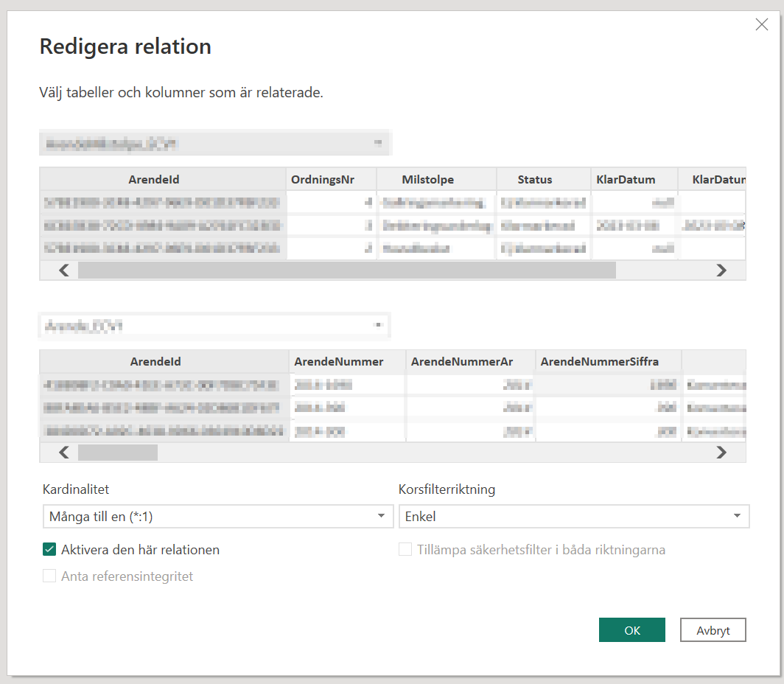Open the Korsfilterriktning dropdown
This screenshot has height=684, width=784.
coord(574,517)
